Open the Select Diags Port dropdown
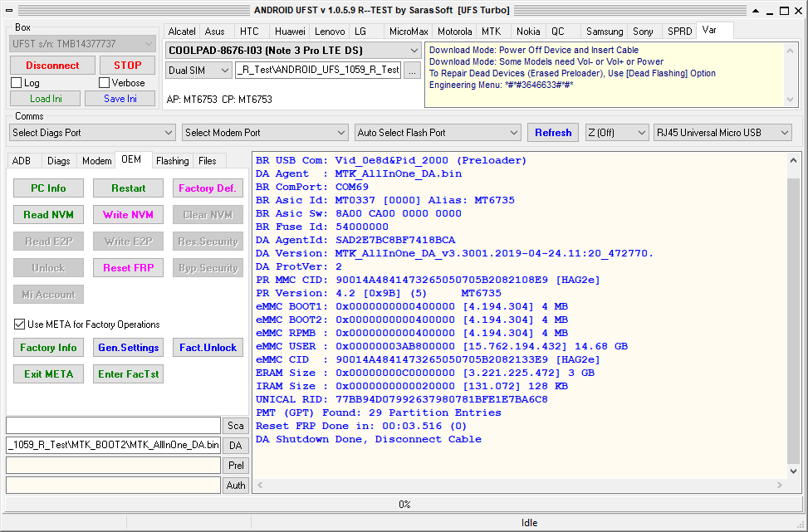This screenshot has width=808, height=532. point(93,132)
